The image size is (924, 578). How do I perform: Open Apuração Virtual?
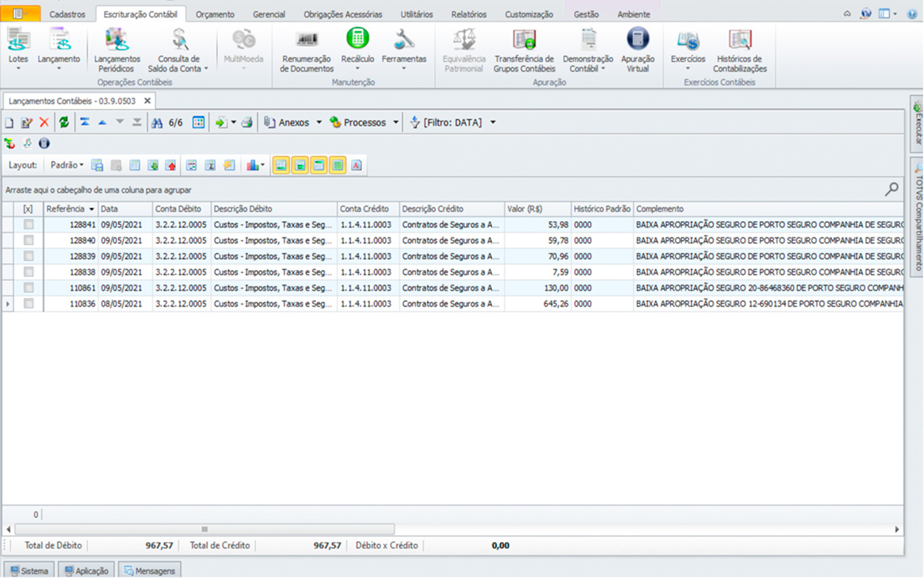pyautogui.click(x=637, y=48)
